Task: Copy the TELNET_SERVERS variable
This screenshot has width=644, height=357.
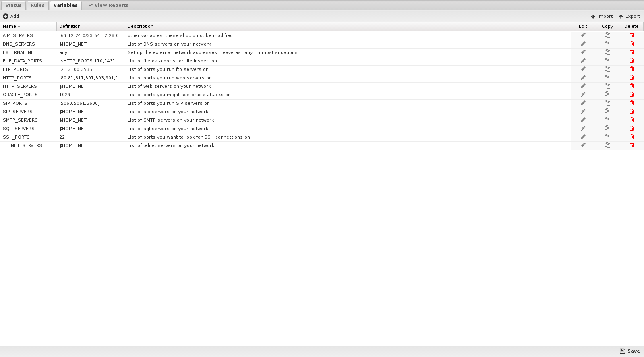Action: 607,145
